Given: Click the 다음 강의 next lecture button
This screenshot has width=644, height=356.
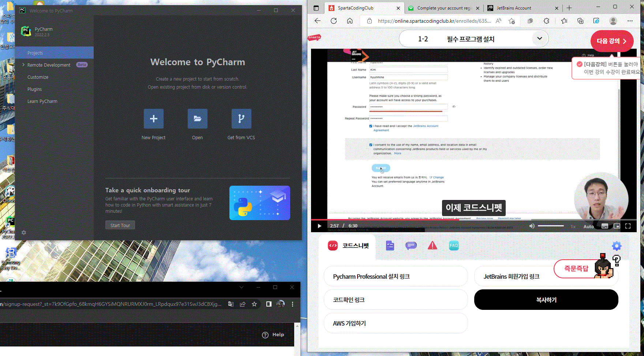Looking at the screenshot, I should click(x=612, y=41).
